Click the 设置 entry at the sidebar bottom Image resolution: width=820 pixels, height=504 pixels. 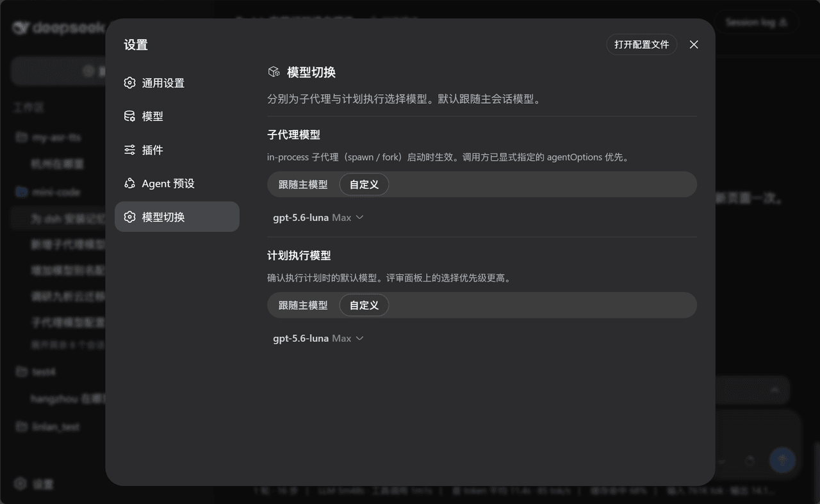point(35,484)
